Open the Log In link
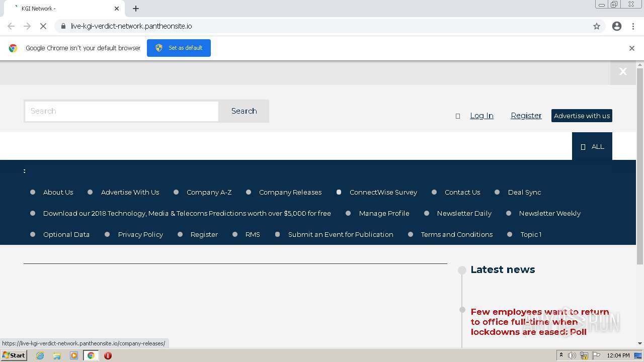Screen dimensions: 644x362 coord(481,116)
